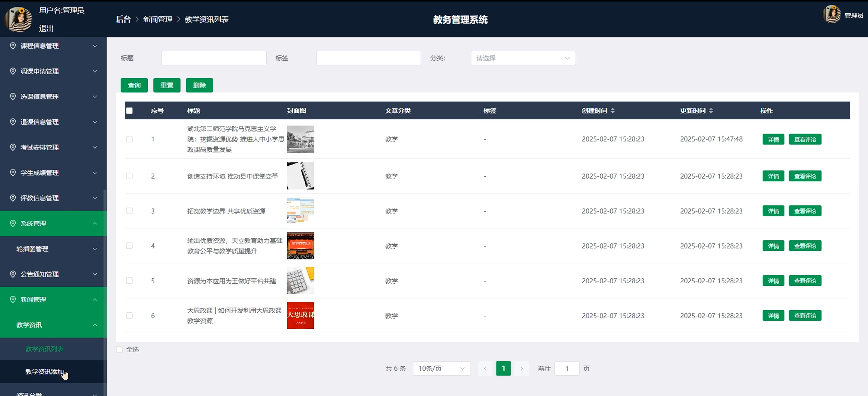Sort by 创建时间 using the sort arrows
Image resolution: width=868 pixels, height=396 pixels.
coord(612,111)
